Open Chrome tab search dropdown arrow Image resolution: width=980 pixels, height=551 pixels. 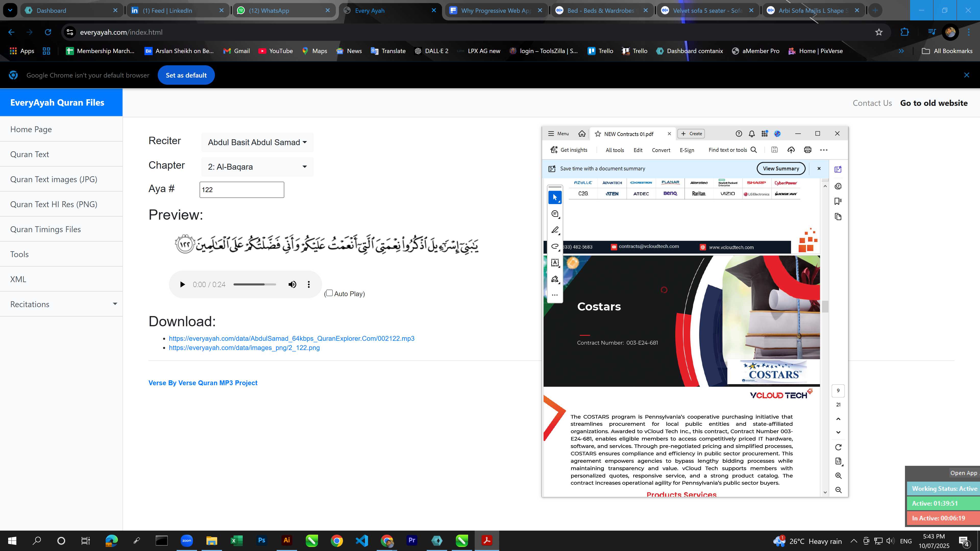[x=10, y=10]
